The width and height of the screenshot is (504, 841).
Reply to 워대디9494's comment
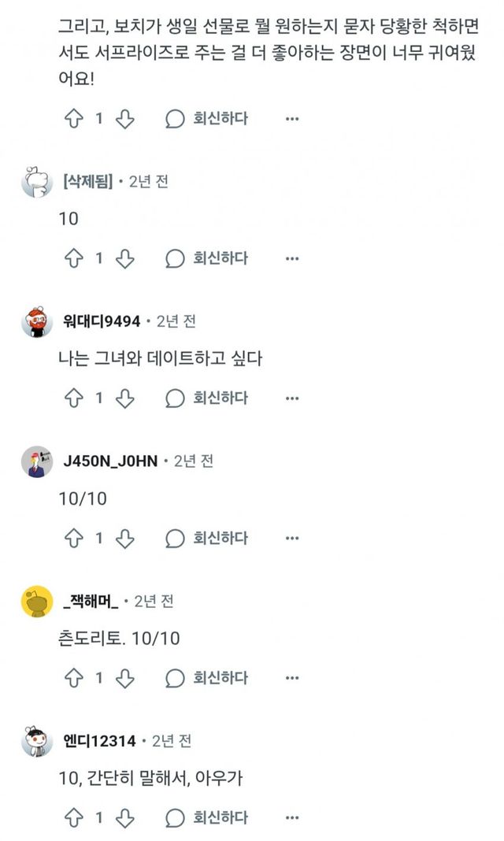coord(207,398)
